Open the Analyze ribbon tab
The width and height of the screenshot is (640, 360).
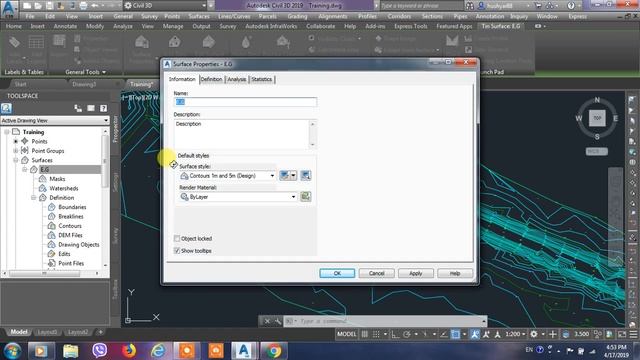coord(122,26)
